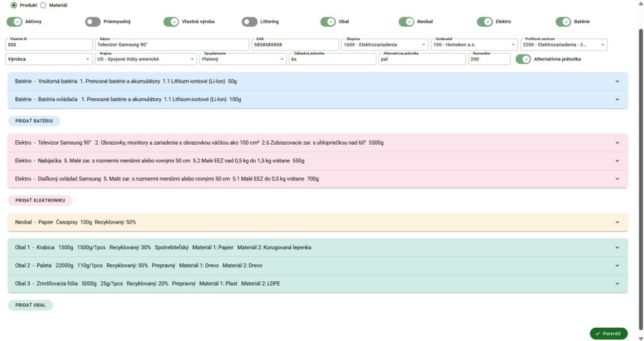644x341 pixels.
Task: Click the Potvrdiť confirm button
Action: coord(608,333)
